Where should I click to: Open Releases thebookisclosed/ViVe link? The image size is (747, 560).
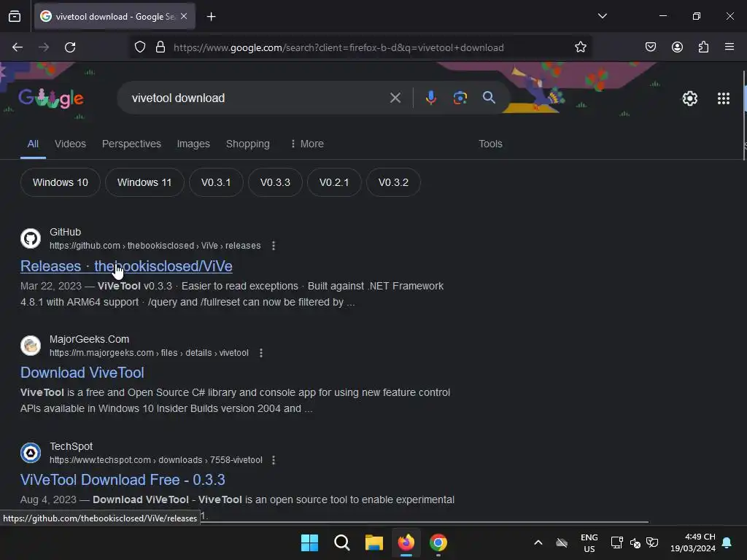pyautogui.click(x=126, y=266)
